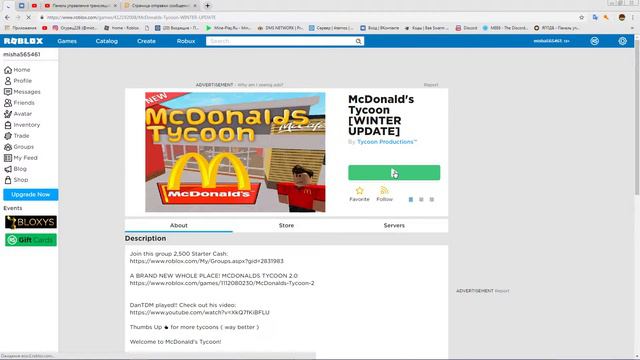Viewport: 640px width, 360px height.
Task: Open Profile from the sidebar
Action: tap(18, 81)
